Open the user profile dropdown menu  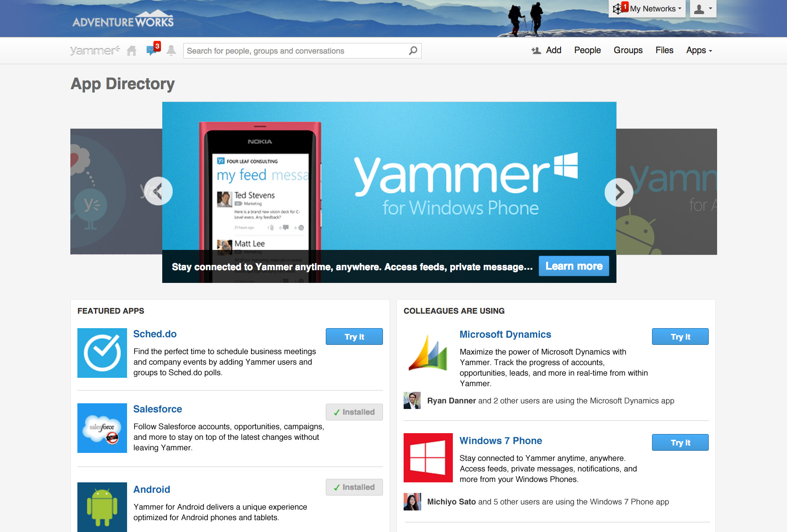point(703,9)
